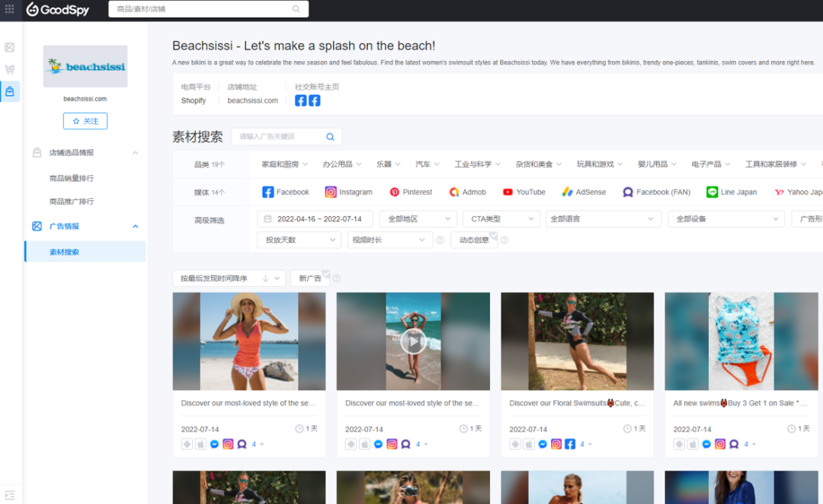Click beachsissi.com under the store logo

[x=85, y=99]
